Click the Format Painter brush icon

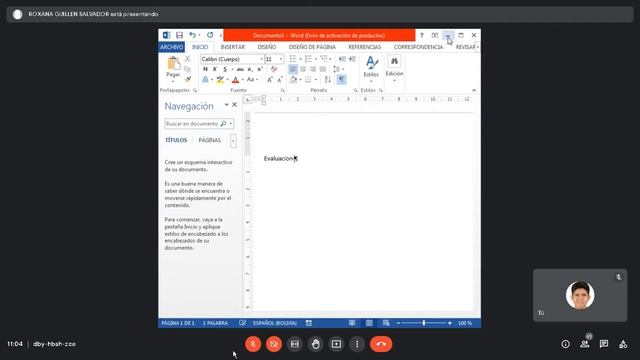188,79
